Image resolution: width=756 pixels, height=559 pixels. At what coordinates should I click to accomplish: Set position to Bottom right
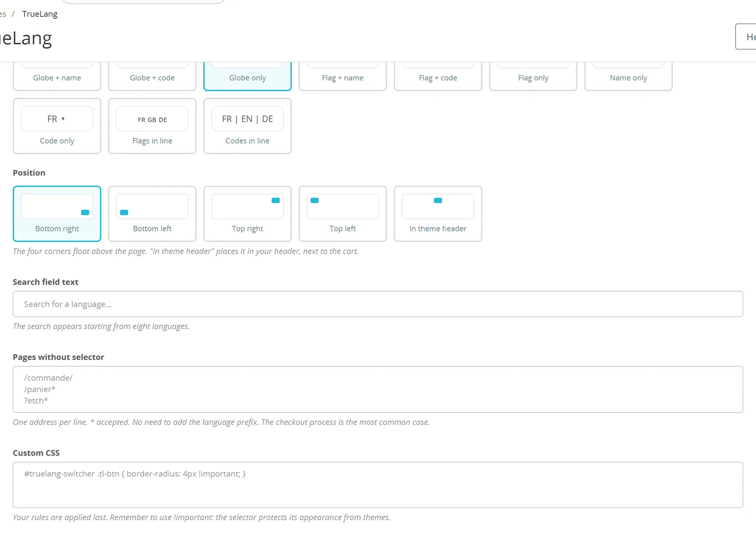pos(57,214)
